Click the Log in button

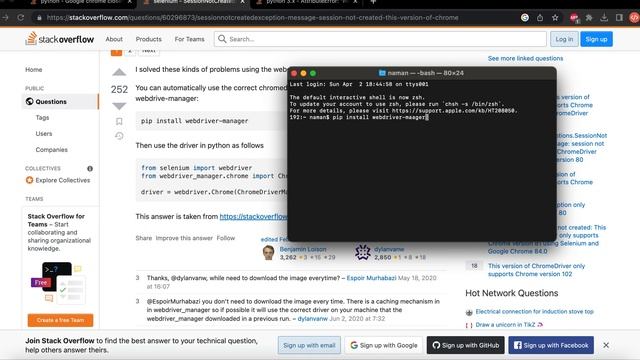tap(564, 39)
